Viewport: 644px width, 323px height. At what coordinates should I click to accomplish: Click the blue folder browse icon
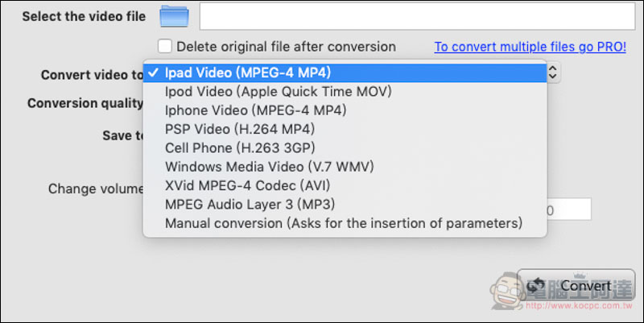(x=174, y=16)
